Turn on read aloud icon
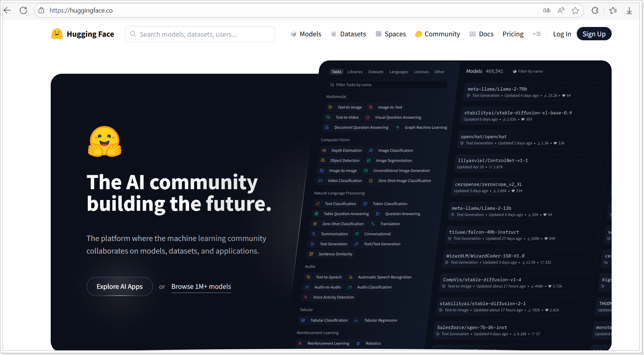This screenshot has height=355, width=644. (x=561, y=10)
